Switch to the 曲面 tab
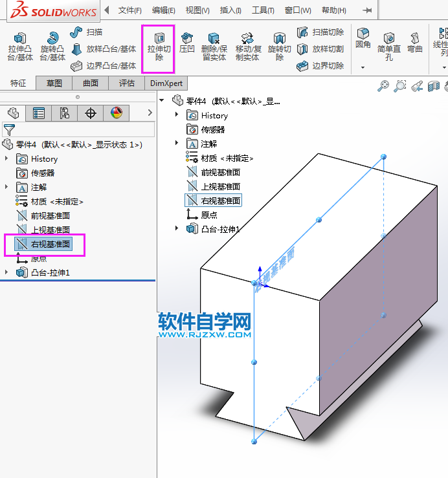448x478 pixels. (91, 83)
